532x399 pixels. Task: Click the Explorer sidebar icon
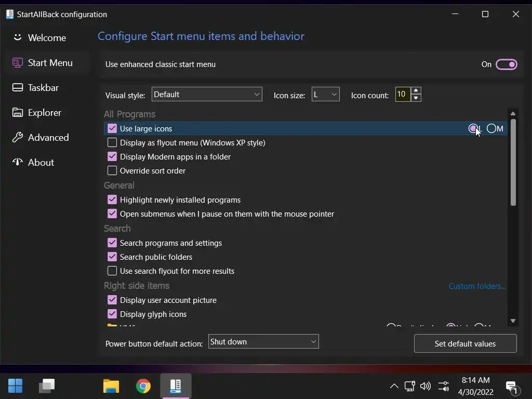[x=17, y=112]
